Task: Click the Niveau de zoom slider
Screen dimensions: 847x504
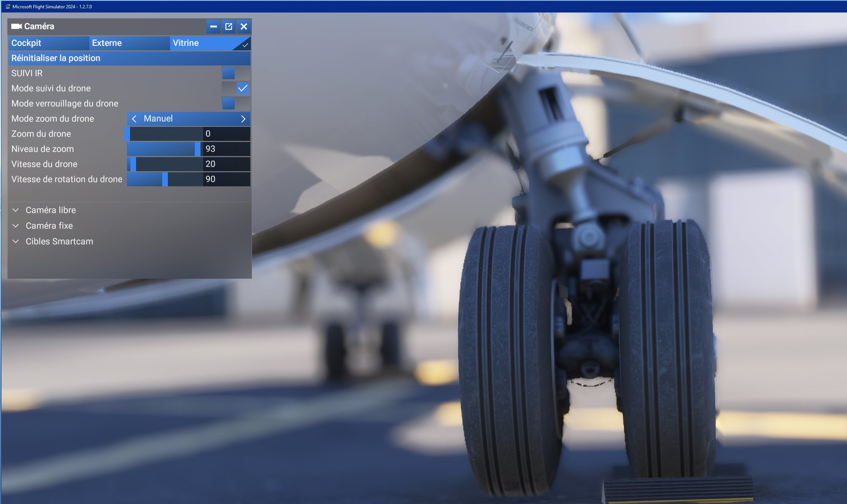Action: coord(165,149)
